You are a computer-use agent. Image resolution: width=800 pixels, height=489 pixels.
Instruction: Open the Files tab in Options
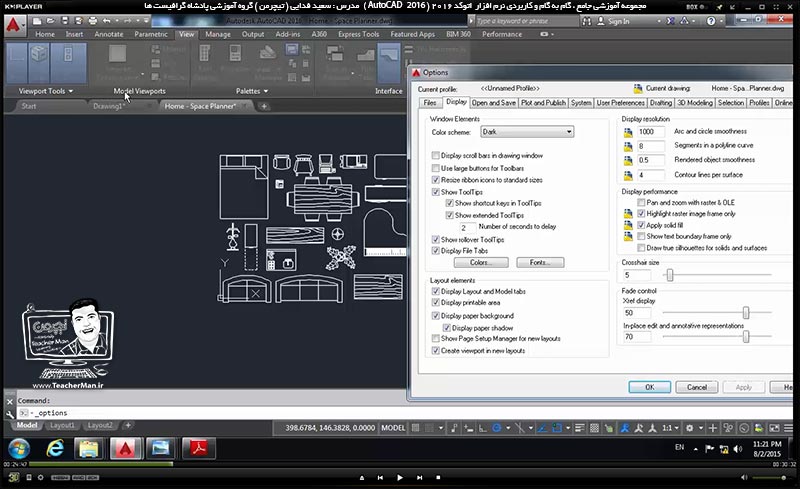pos(430,103)
